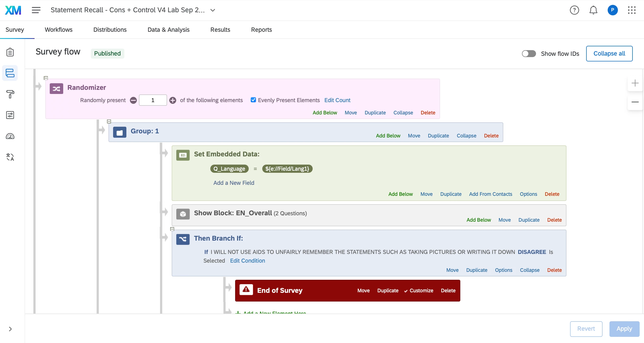Open the survey name dropdown chevron

pos(213,10)
